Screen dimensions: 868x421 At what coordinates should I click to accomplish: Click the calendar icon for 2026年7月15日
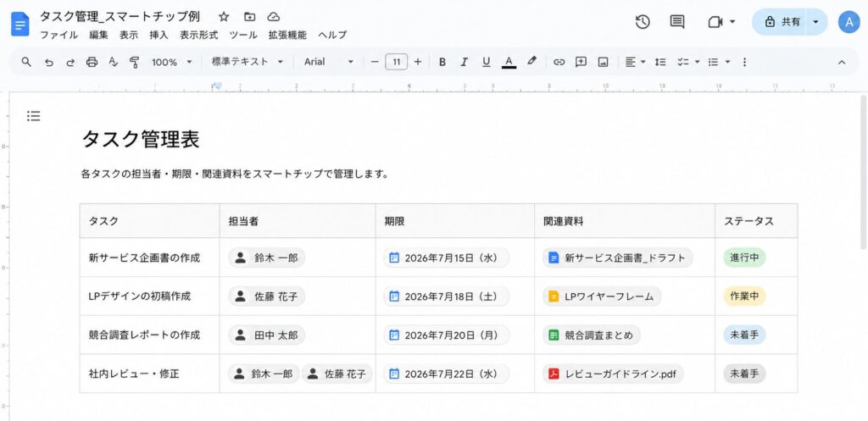point(394,258)
